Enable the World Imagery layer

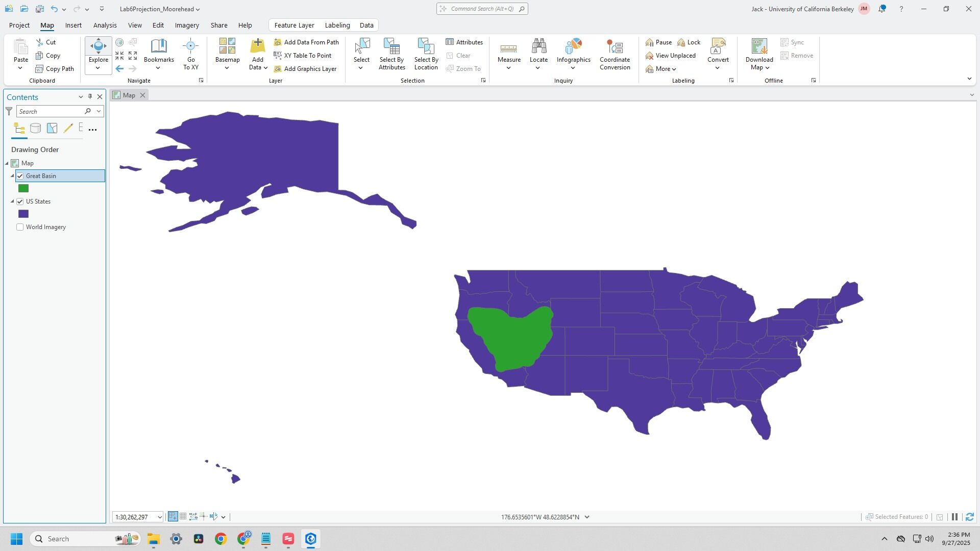pyautogui.click(x=20, y=227)
